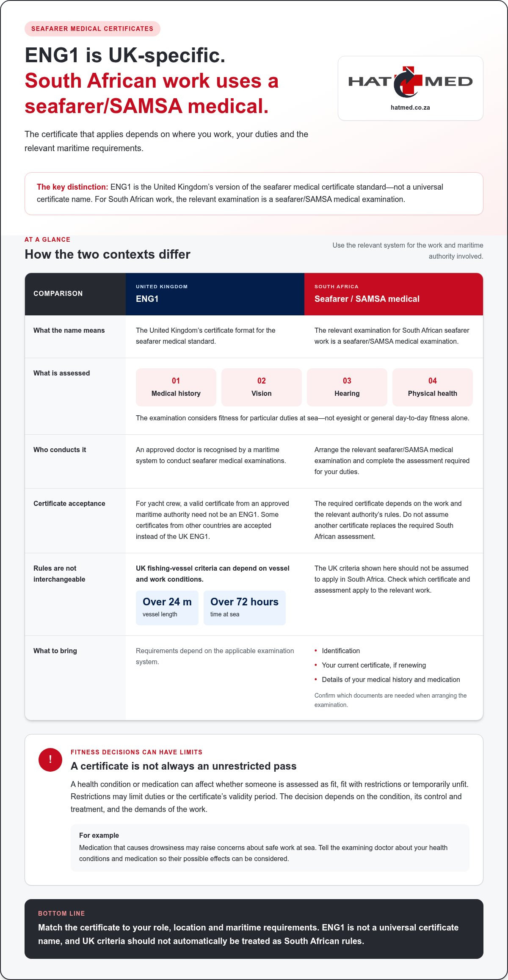The height and width of the screenshot is (980, 508).
Task: Click the red exclamation warning icon
Action: point(50,759)
